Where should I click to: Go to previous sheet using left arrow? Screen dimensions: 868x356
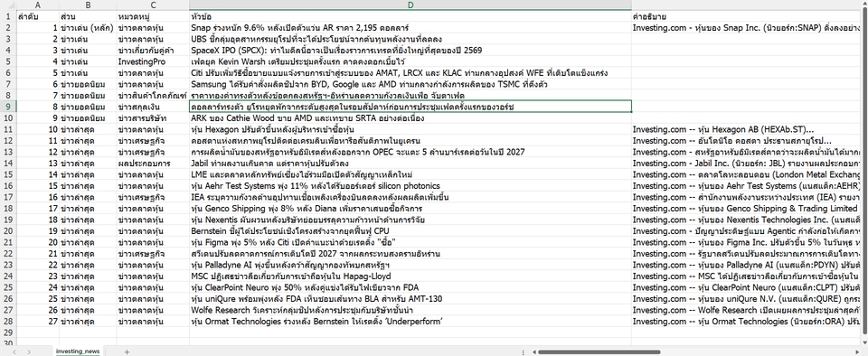14,351
